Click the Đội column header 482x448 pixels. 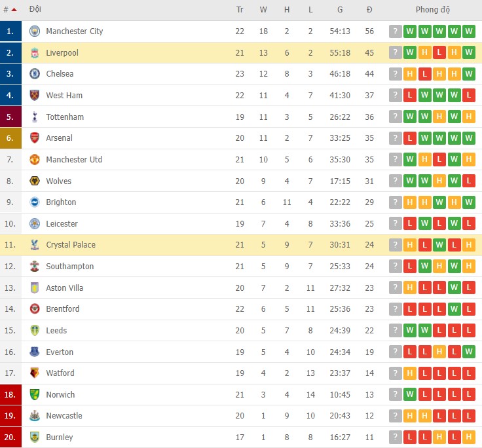[35, 10]
